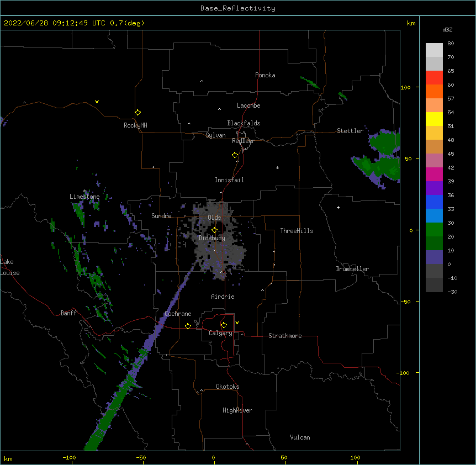This screenshot has height=465, width=476.
Task: Click the Airdrie city label
Action: tap(223, 297)
